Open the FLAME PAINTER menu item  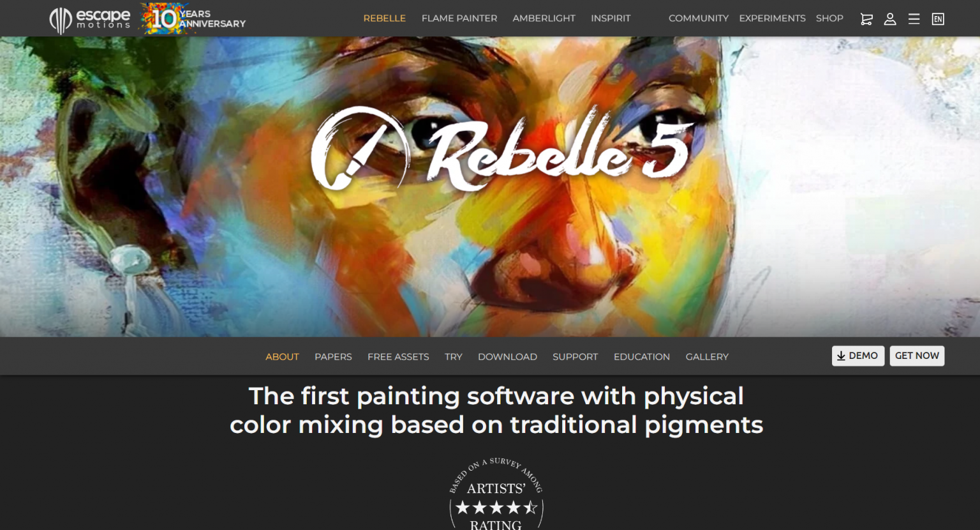(x=459, y=19)
